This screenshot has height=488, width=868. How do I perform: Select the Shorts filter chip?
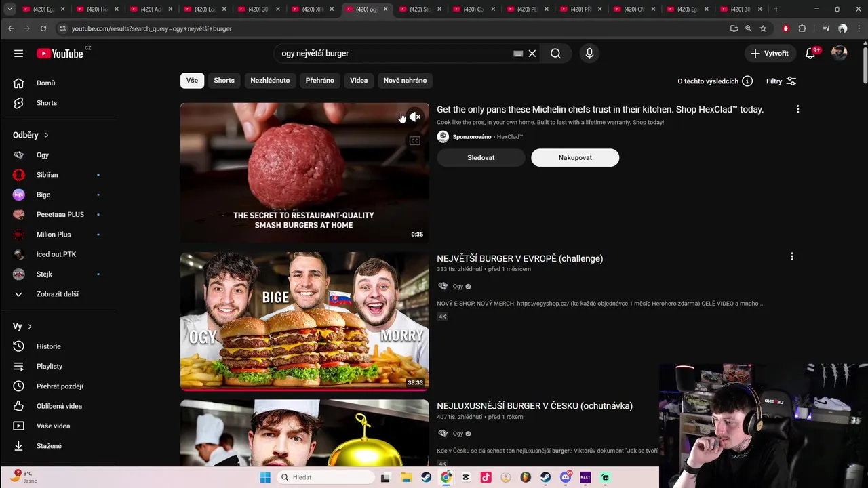[x=224, y=81]
